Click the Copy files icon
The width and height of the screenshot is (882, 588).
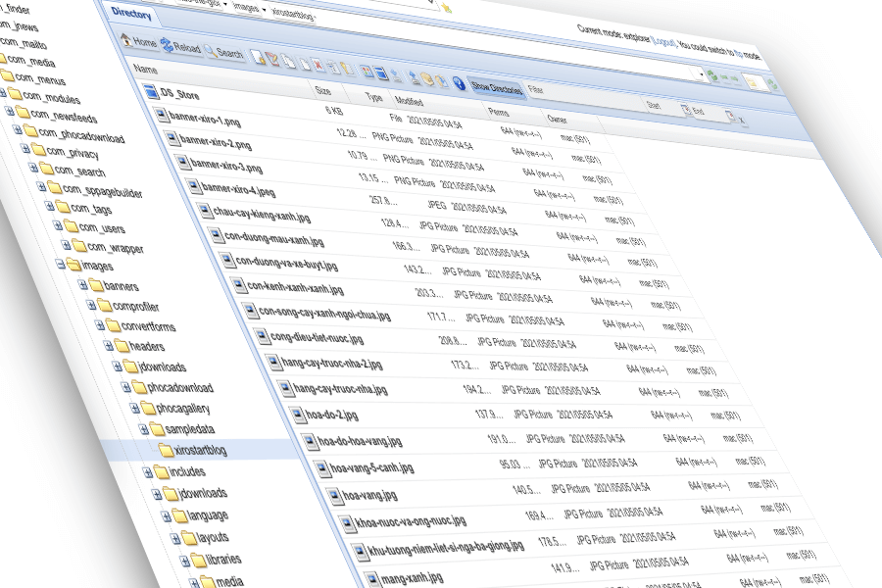[x=287, y=61]
